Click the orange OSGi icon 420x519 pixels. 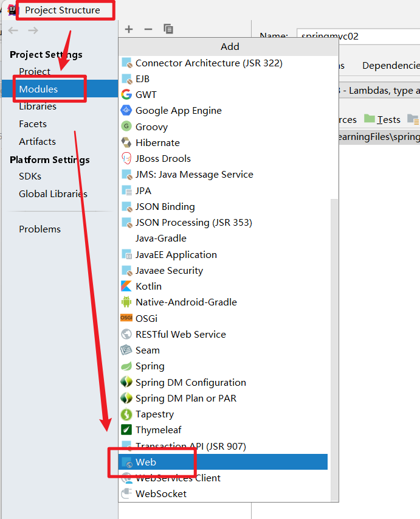126,318
